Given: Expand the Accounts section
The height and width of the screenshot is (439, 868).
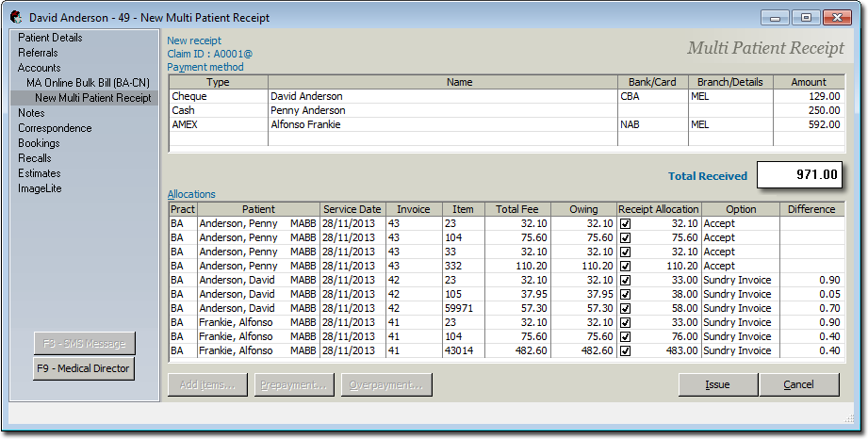Looking at the screenshot, I should click(x=39, y=68).
